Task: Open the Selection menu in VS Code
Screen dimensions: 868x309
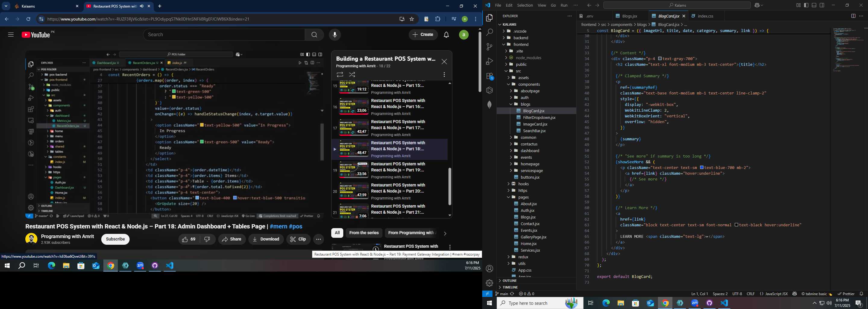Action: 525,5
